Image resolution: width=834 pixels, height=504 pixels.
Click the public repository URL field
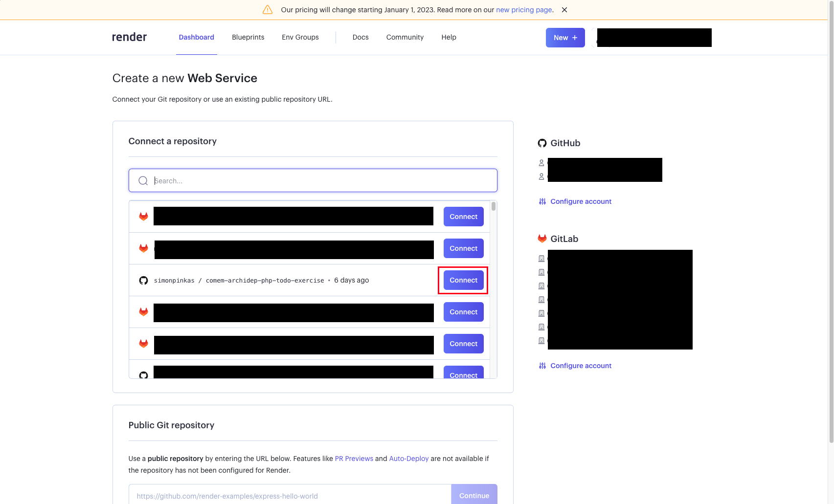pos(289,495)
